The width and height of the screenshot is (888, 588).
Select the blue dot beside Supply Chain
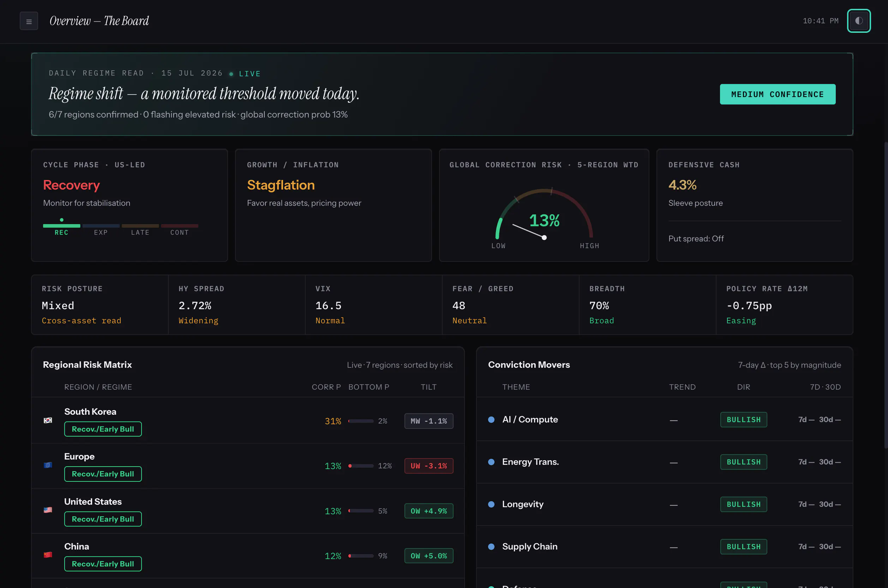pyautogui.click(x=491, y=547)
